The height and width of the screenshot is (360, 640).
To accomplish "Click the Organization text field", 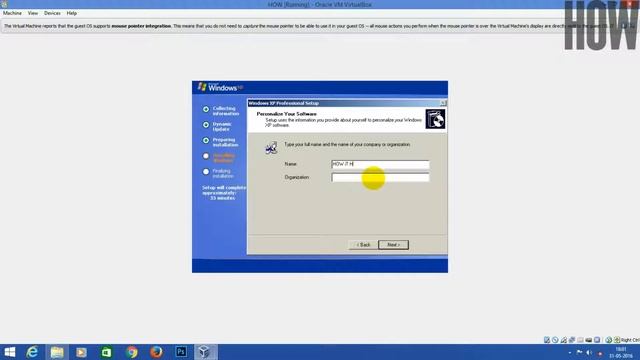I will (380, 178).
